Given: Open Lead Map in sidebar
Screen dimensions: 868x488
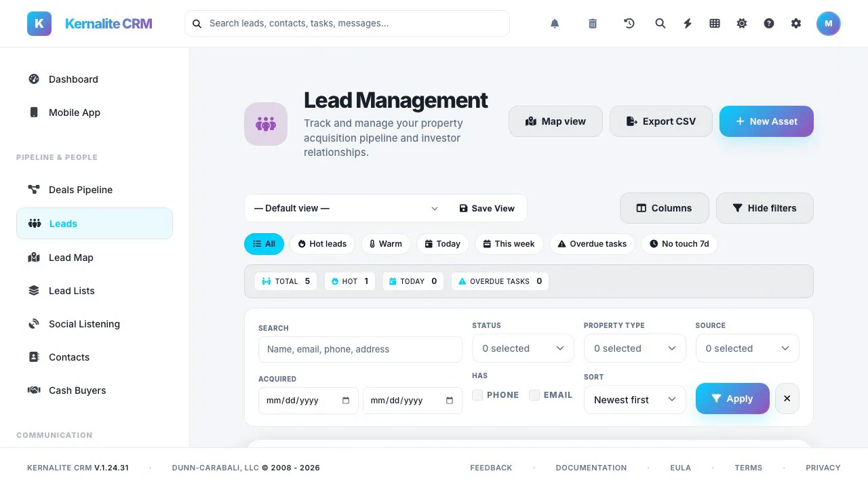Looking at the screenshot, I should click(x=94, y=258).
